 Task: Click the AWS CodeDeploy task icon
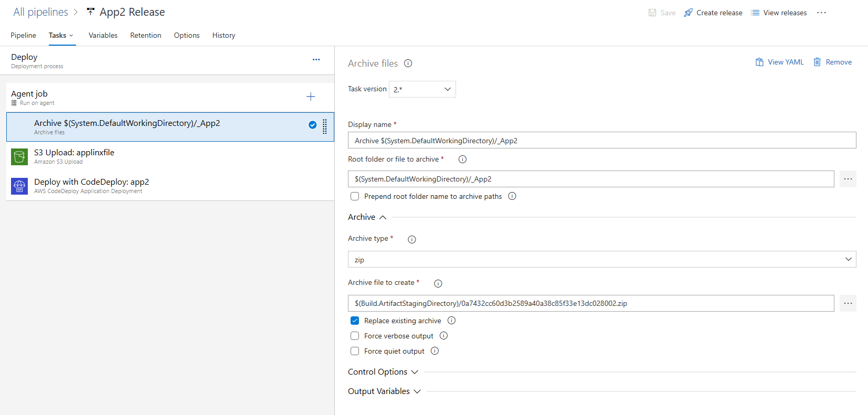pos(19,186)
